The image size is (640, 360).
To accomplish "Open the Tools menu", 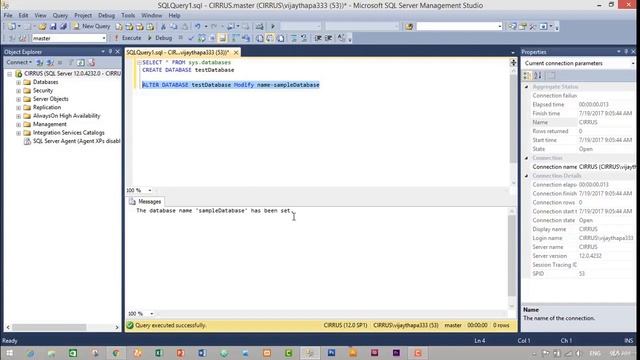I will [x=128, y=16].
